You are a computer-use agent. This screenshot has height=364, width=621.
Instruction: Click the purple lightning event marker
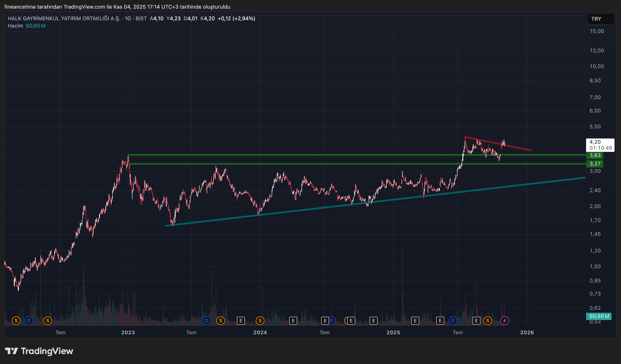pyautogui.click(x=504, y=321)
